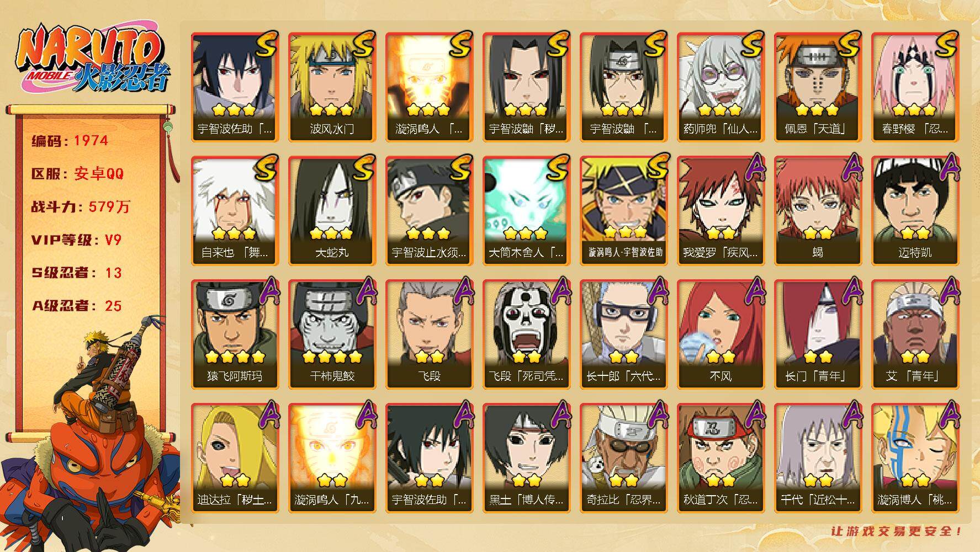Select the 波风水门 ninja card

[x=332, y=87]
